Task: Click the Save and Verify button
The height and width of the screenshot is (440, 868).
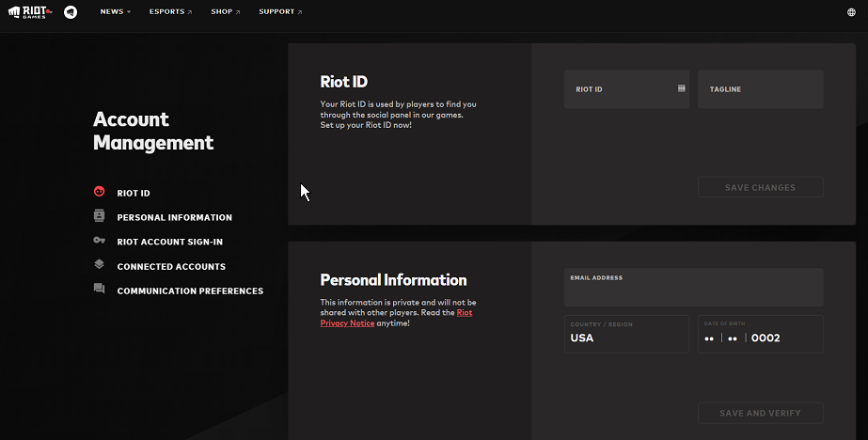Action: click(760, 413)
